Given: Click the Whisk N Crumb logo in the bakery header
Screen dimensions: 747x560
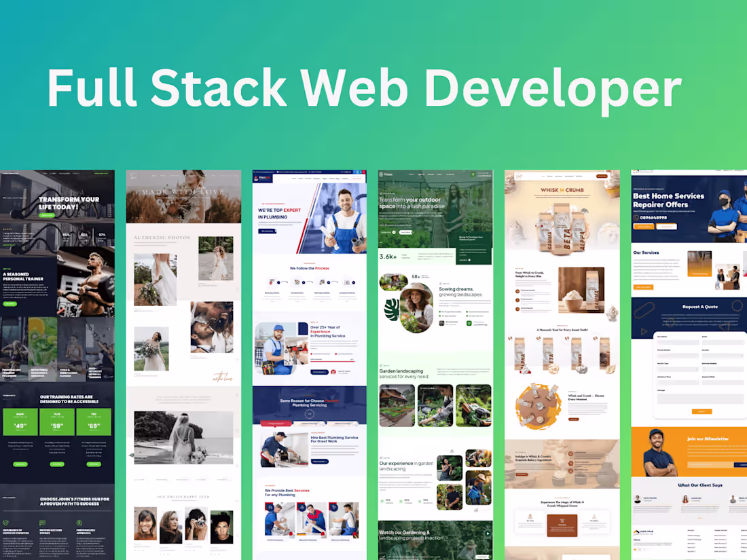Looking at the screenshot, I should [x=519, y=176].
